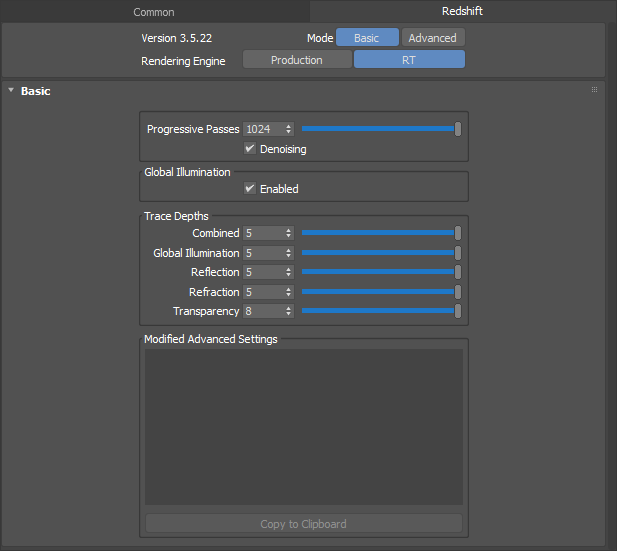Screen dimensions: 617x551
Task: Adjust the Progressive Passes slider
Action: [x=381, y=129]
